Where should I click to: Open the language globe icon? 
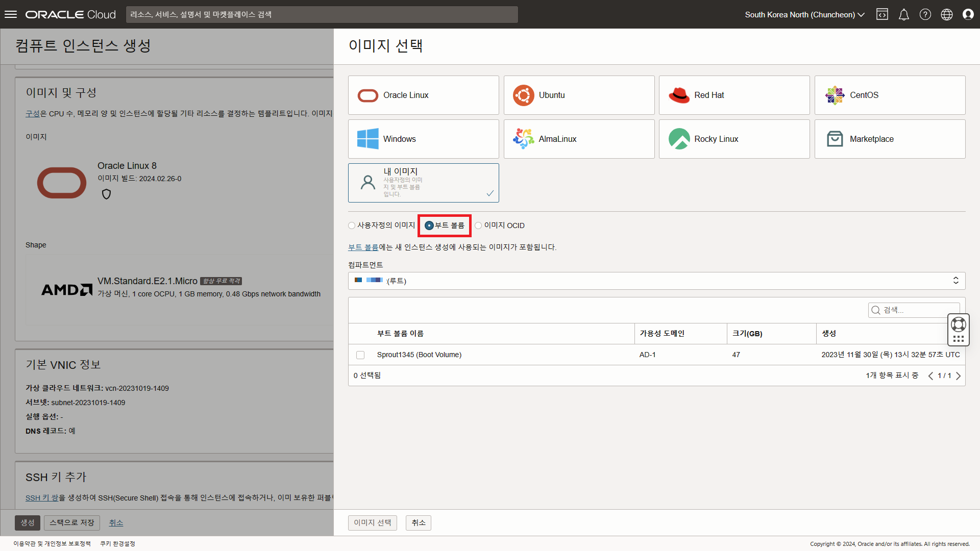(946, 14)
